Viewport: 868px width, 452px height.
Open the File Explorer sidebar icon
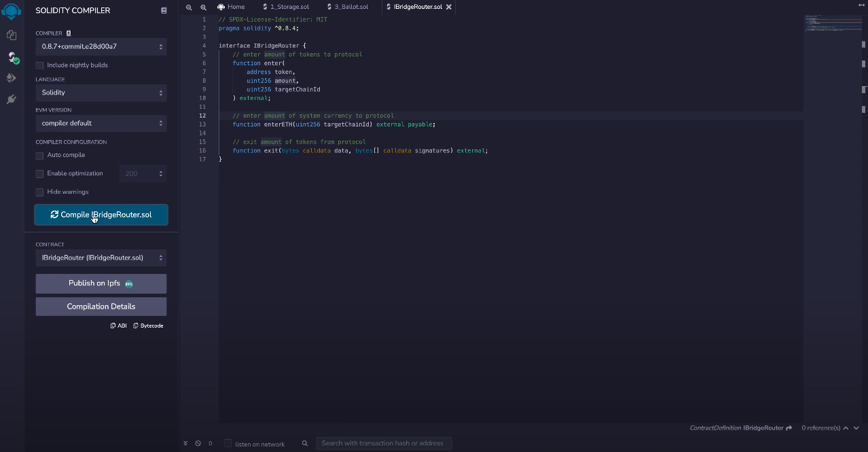[12, 35]
